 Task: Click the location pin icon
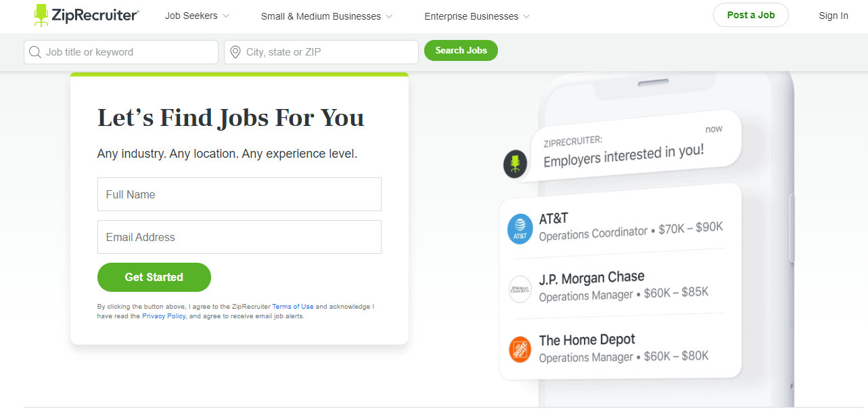(x=236, y=51)
